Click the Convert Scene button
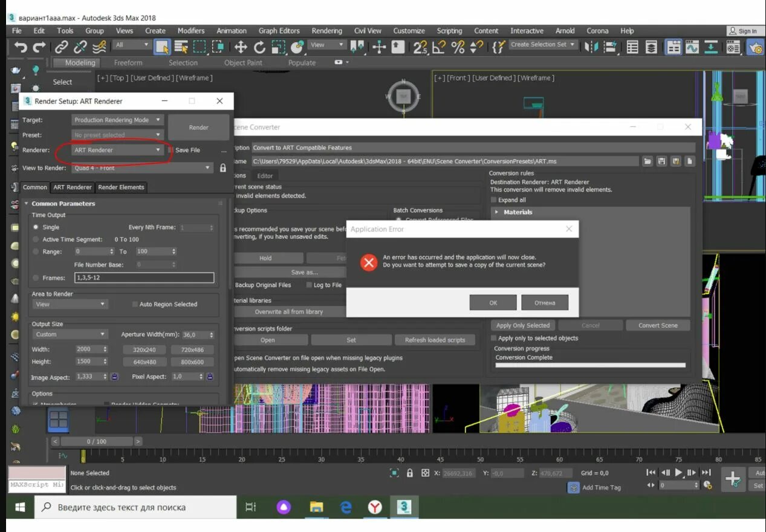766x532 pixels. click(x=658, y=325)
